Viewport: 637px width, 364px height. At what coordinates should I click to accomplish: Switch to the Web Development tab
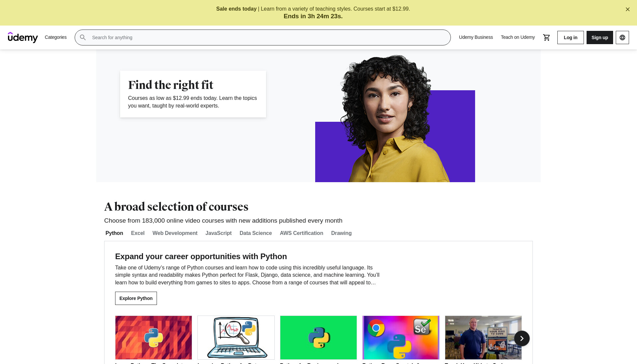pos(175,233)
